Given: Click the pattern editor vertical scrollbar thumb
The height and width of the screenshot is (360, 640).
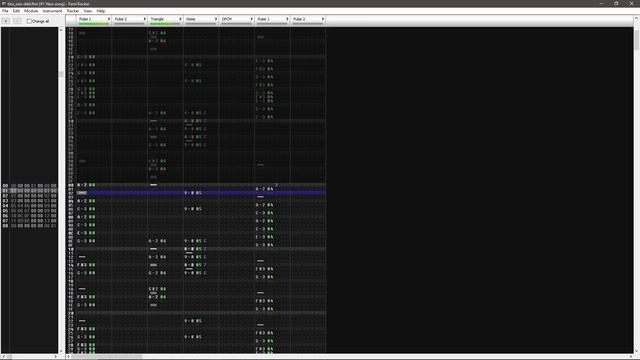Looking at the screenshot, I should [x=636, y=39].
